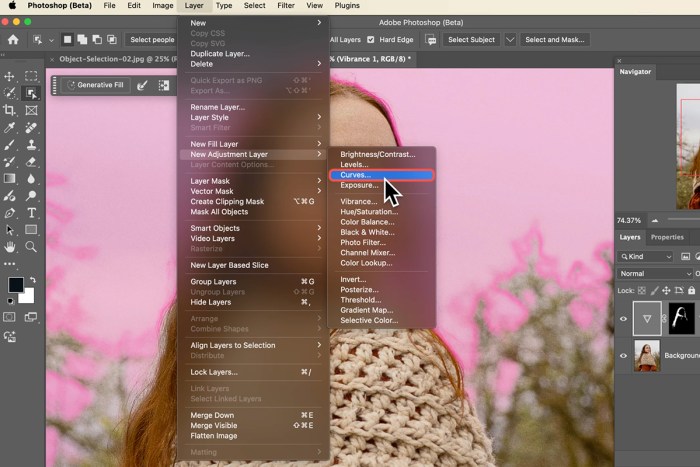Click the Home icon in options bar
Image resolution: width=700 pixels, height=467 pixels.
click(13, 40)
